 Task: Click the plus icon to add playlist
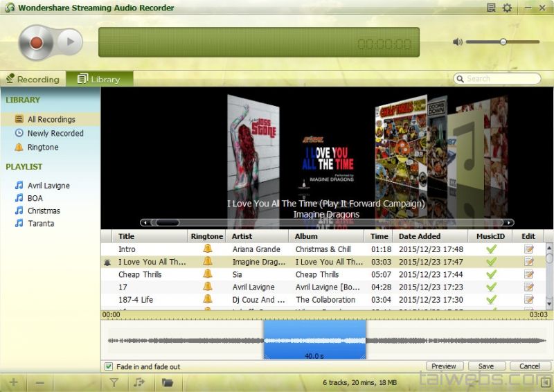tap(14, 382)
